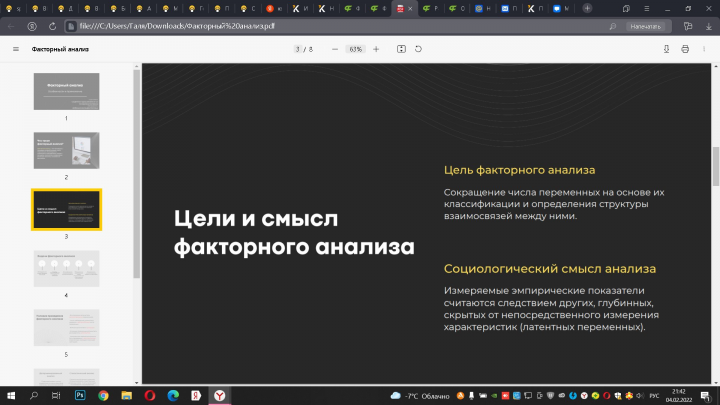The image size is (720, 405).
Task: Click the volume icon in the system tray
Action: [640, 395]
